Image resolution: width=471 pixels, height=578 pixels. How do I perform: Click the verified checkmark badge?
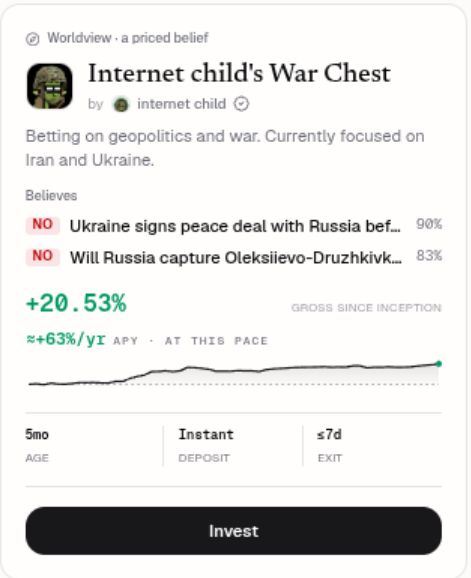pyautogui.click(x=241, y=104)
